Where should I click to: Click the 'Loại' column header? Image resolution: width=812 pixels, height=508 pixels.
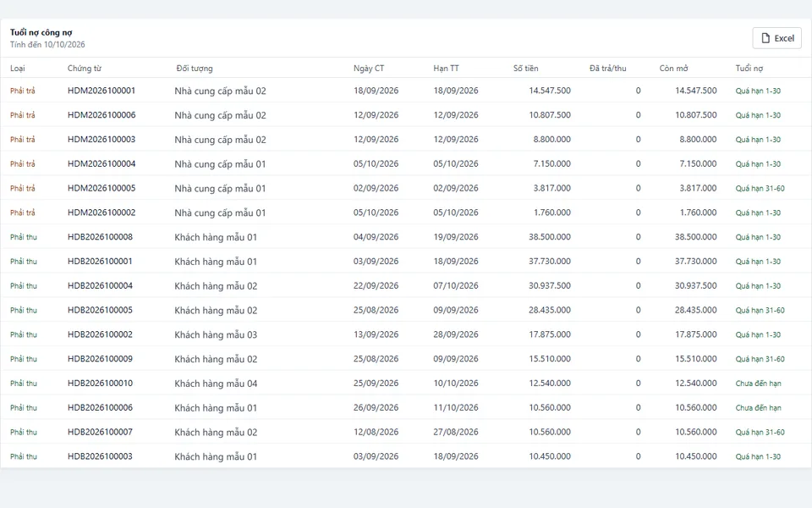point(18,69)
